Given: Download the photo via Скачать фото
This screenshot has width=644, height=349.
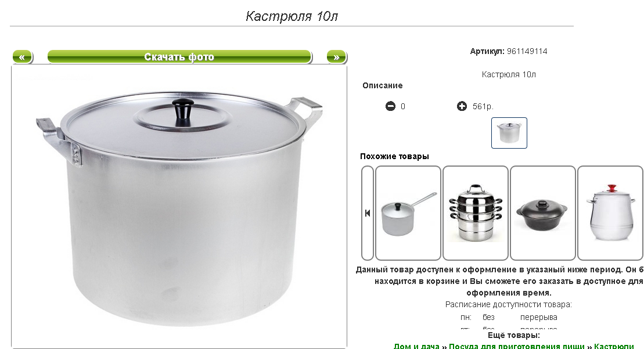Looking at the screenshot, I should [x=179, y=57].
